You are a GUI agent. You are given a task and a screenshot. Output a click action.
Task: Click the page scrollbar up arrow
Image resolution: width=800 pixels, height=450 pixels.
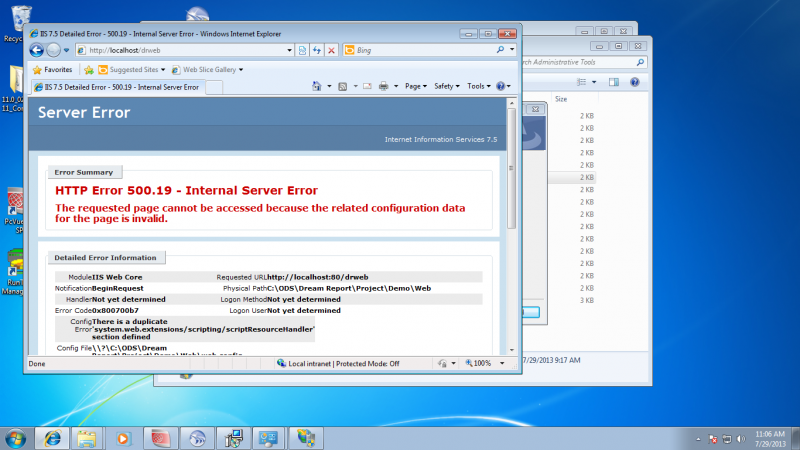point(512,103)
